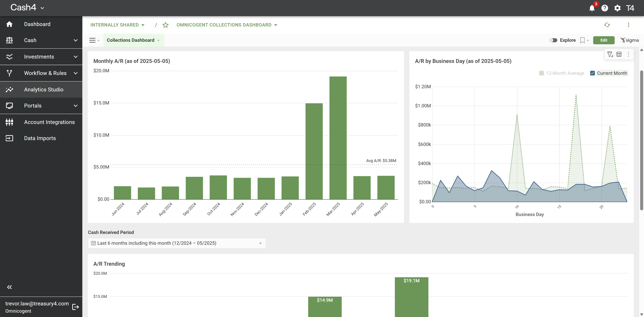Click the log out icon

[x=75, y=307]
